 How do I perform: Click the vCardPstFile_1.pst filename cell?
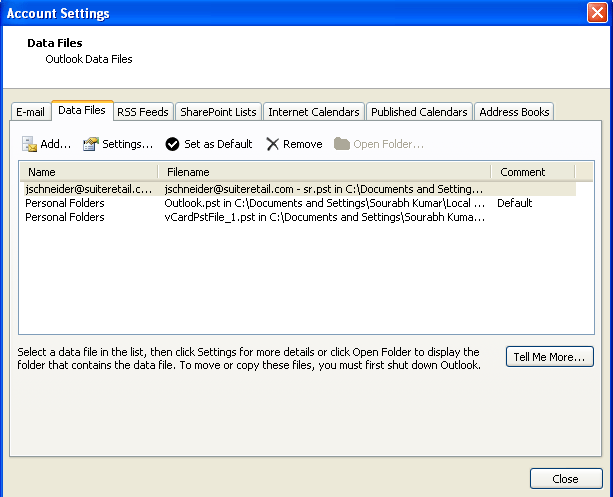coord(324,217)
